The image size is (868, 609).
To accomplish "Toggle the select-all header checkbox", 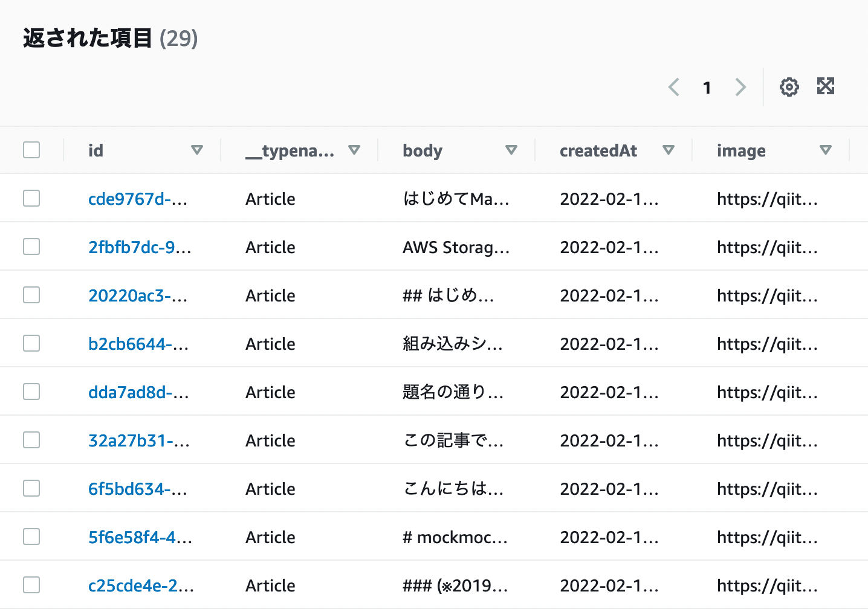I will pyautogui.click(x=31, y=150).
